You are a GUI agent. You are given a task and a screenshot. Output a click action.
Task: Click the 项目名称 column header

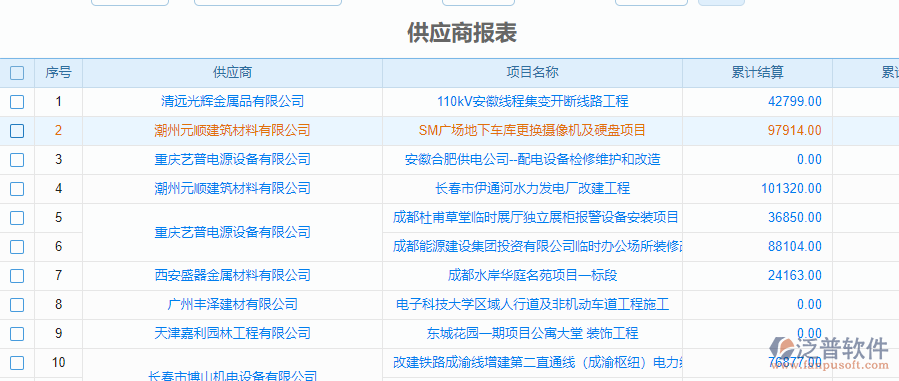[532, 73]
